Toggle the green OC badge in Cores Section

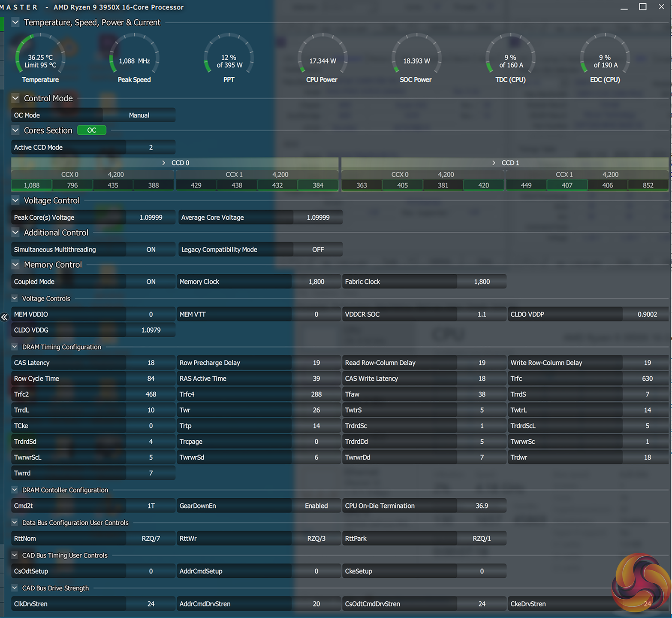point(92,130)
